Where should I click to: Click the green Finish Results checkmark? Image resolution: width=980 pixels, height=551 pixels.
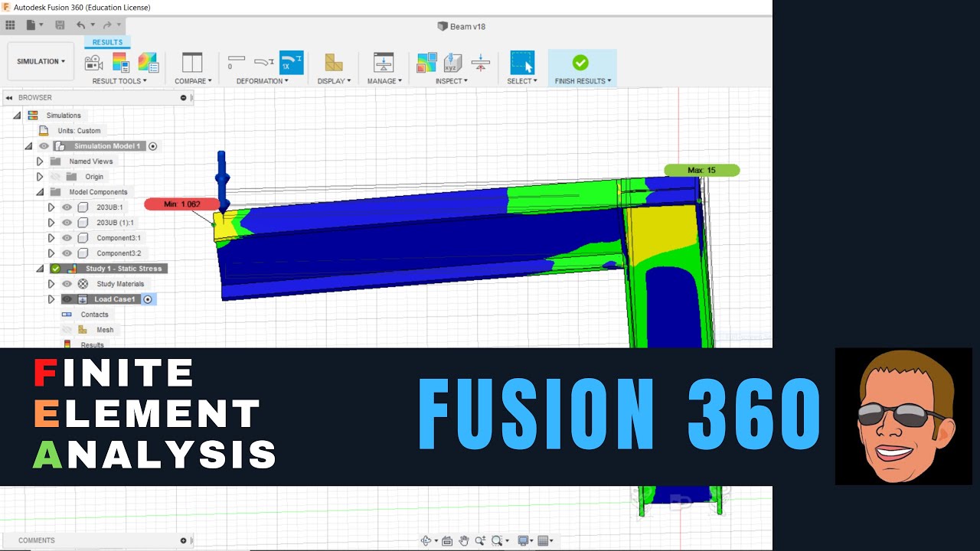[580, 63]
